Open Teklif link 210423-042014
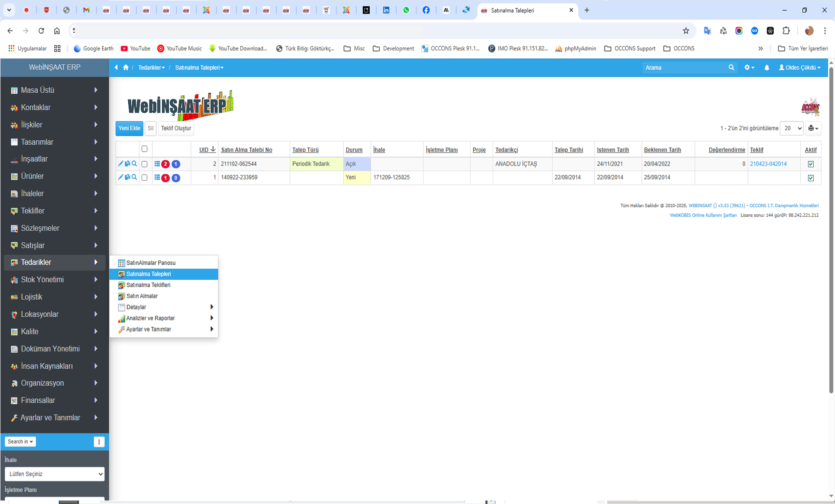This screenshot has height=504, width=835. pyautogui.click(x=768, y=164)
